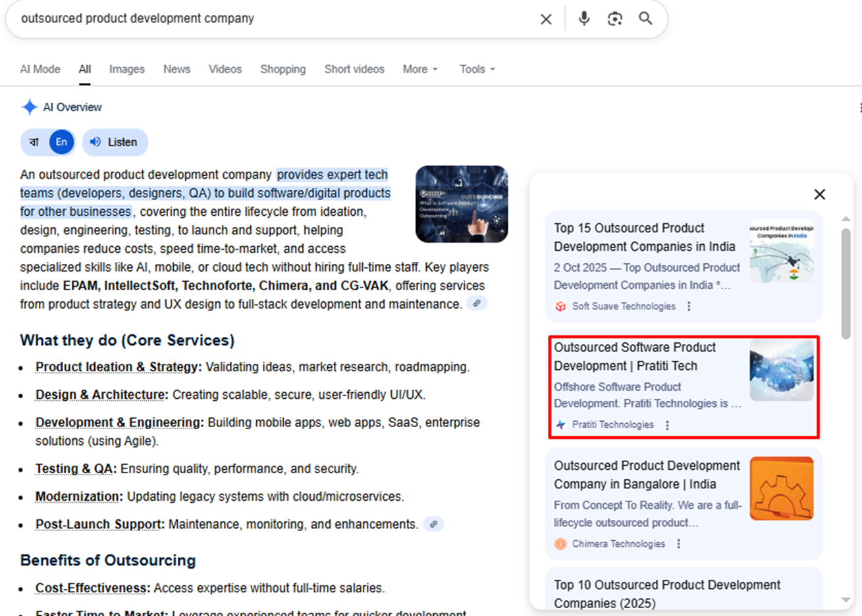This screenshot has width=862, height=616.
Task: Open options menu for Chimera Technologies source
Action: pos(678,544)
